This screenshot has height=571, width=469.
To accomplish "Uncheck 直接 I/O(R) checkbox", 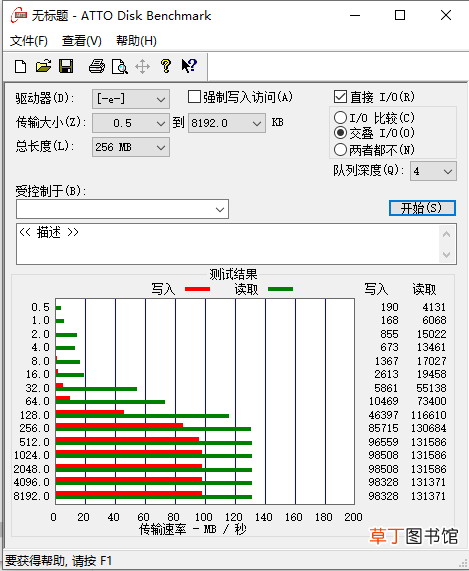I will (x=340, y=97).
